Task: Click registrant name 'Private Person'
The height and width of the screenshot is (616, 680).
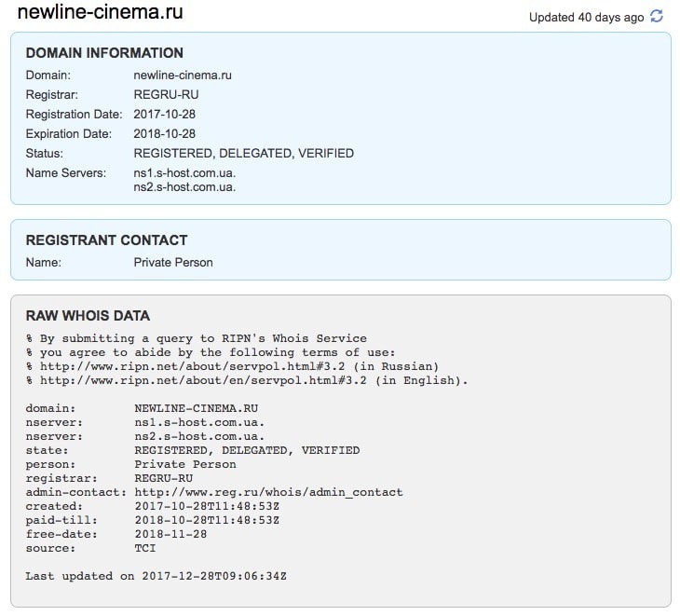Action: coord(173,263)
